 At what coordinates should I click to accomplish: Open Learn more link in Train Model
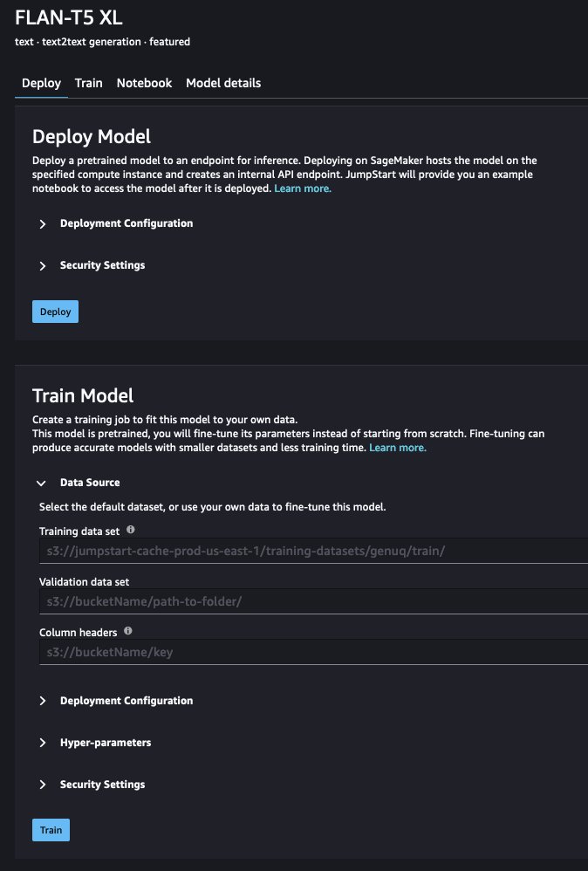pos(398,448)
